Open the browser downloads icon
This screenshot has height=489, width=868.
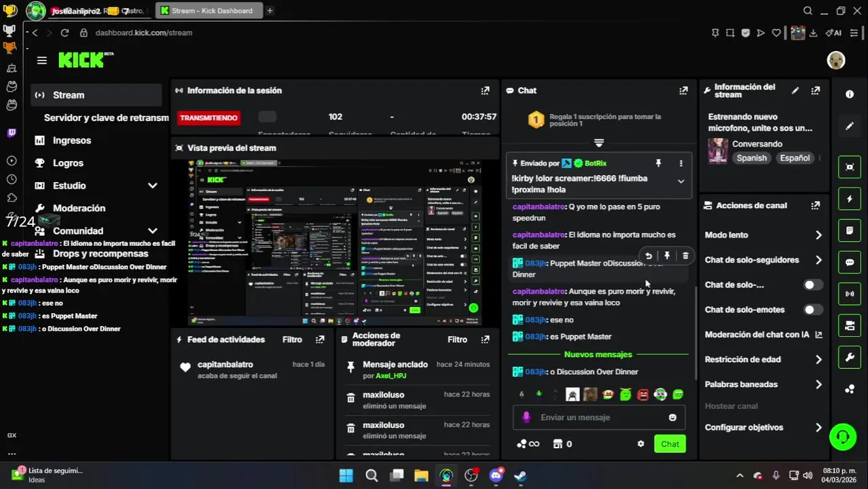[813, 33]
